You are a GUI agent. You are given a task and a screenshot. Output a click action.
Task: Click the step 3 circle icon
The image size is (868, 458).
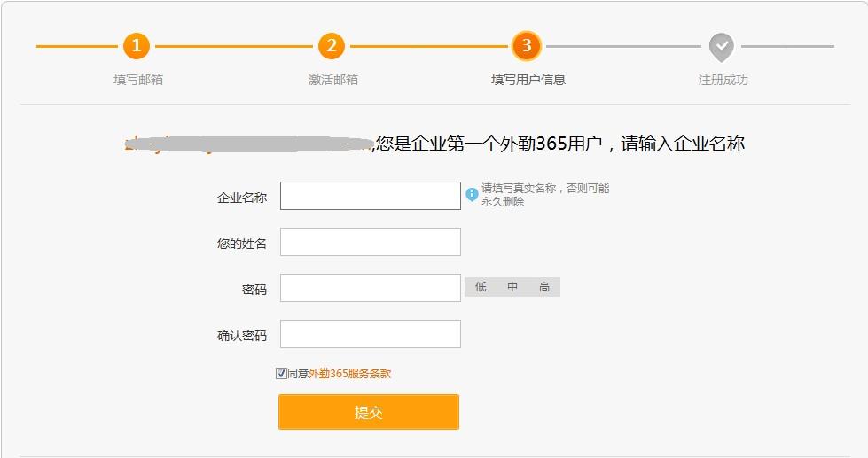(x=526, y=45)
